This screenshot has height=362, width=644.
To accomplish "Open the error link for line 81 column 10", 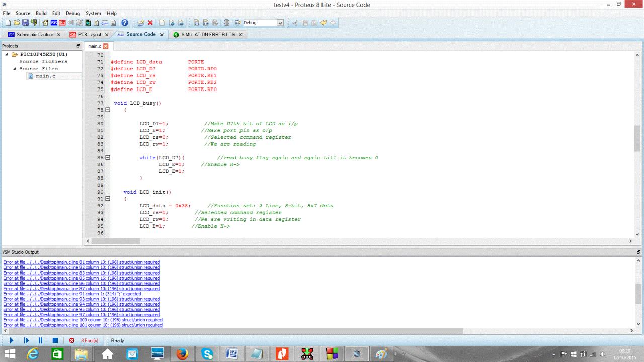I will pyautogui.click(x=82, y=262).
